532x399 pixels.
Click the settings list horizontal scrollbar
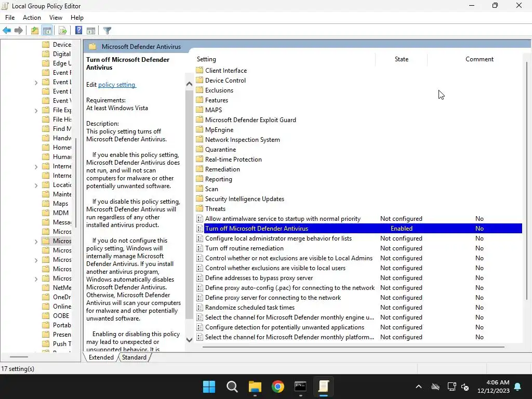coord(353,347)
